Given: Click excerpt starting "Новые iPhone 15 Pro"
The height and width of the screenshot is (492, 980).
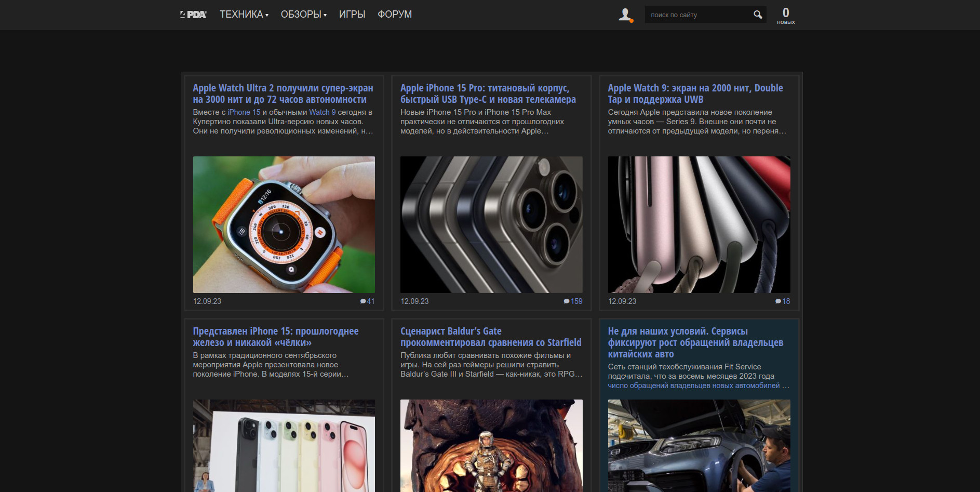Looking at the screenshot, I should (482, 122).
